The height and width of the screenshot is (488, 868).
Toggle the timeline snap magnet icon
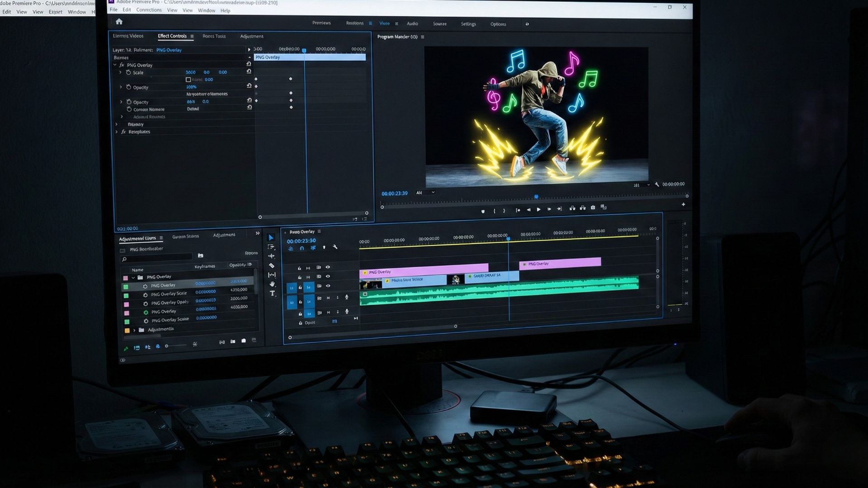pyautogui.click(x=302, y=248)
